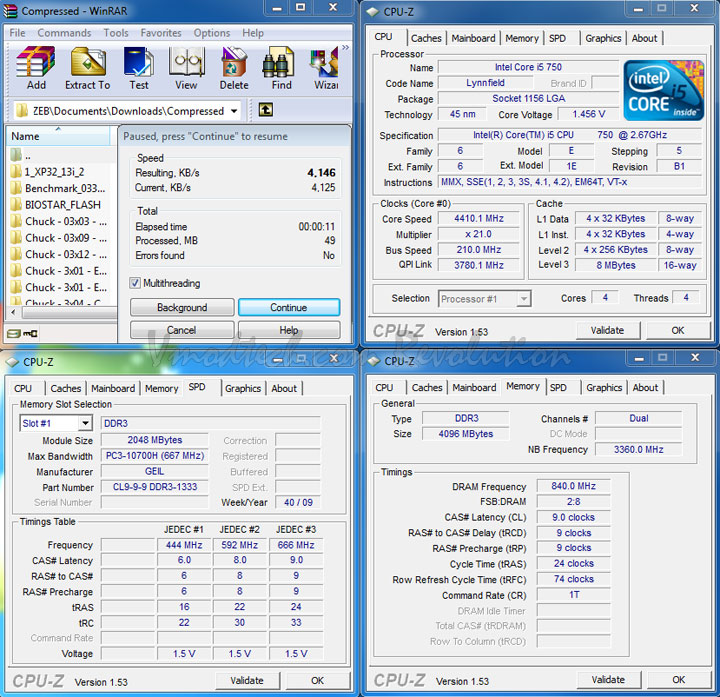Open Mainboard tab in top-right CPU-Z window
Image resolution: width=720 pixels, height=697 pixels.
[x=473, y=38]
